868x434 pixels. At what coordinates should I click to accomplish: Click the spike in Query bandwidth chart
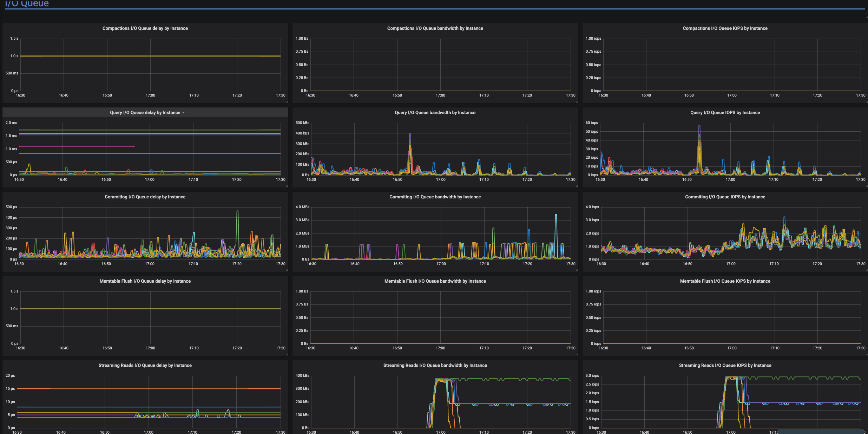411,134
